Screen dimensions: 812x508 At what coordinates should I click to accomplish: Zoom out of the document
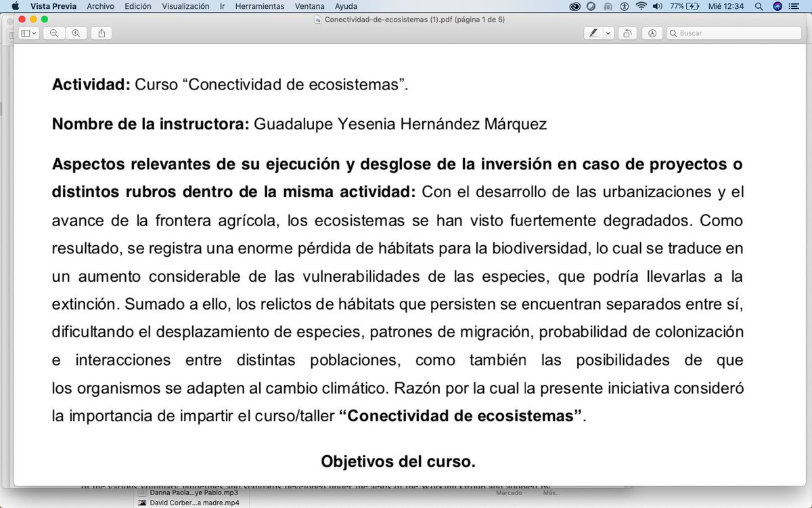pyautogui.click(x=53, y=33)
